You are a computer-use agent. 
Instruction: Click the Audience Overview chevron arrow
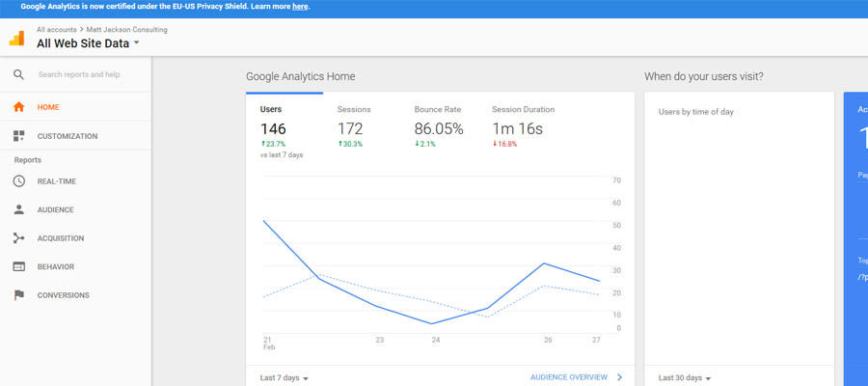[x=619, y=377]
